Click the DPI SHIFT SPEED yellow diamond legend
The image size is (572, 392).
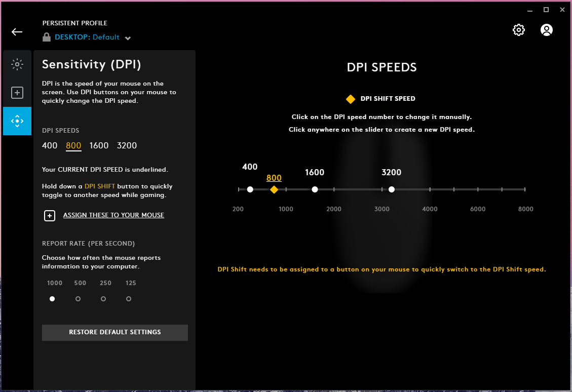(351, 99)
